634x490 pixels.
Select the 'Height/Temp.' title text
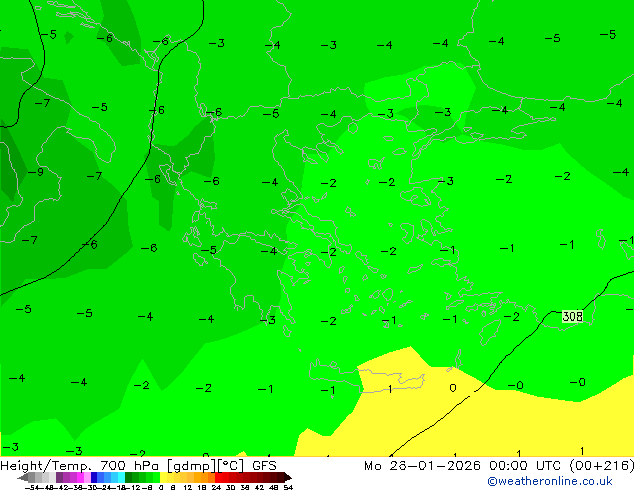pyautogui.click(x=46, y=466)
